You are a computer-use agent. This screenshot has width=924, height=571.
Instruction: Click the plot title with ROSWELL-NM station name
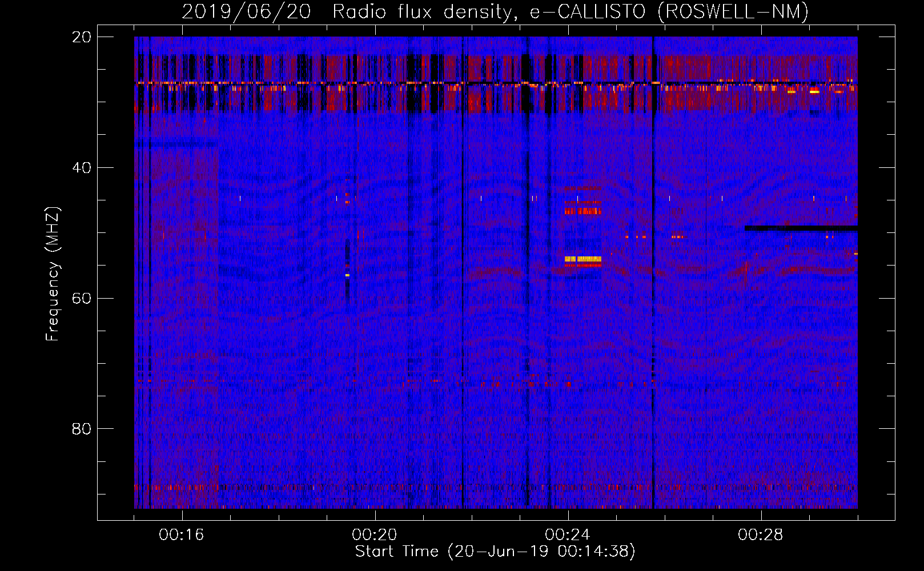coord(495,11)
